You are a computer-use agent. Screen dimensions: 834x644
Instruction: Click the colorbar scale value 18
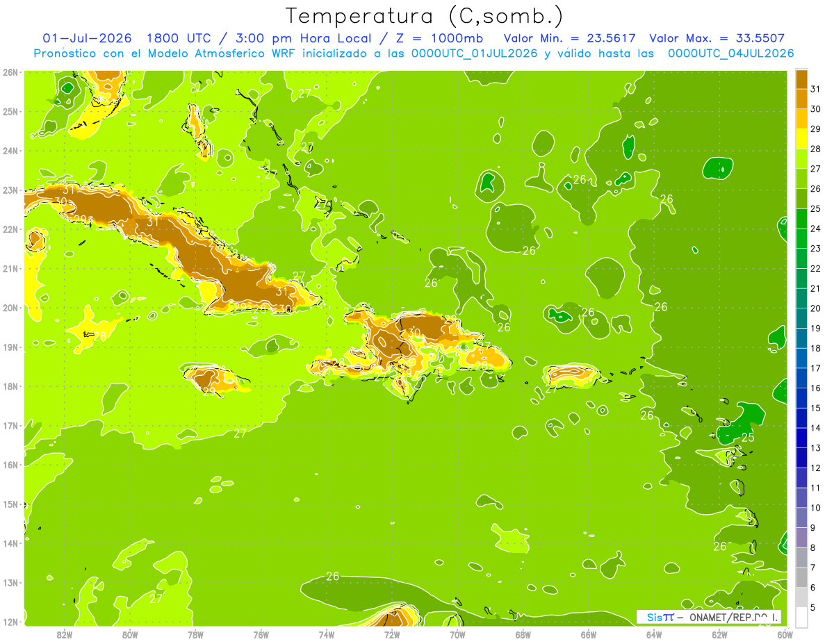pyautogui.click(x=816, y=348)
